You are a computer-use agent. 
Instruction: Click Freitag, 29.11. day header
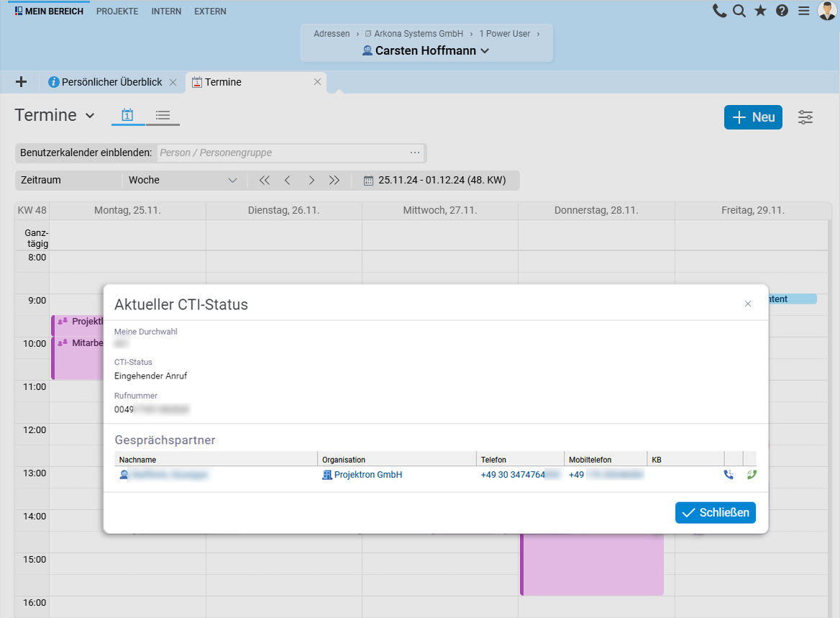[753, 211]
